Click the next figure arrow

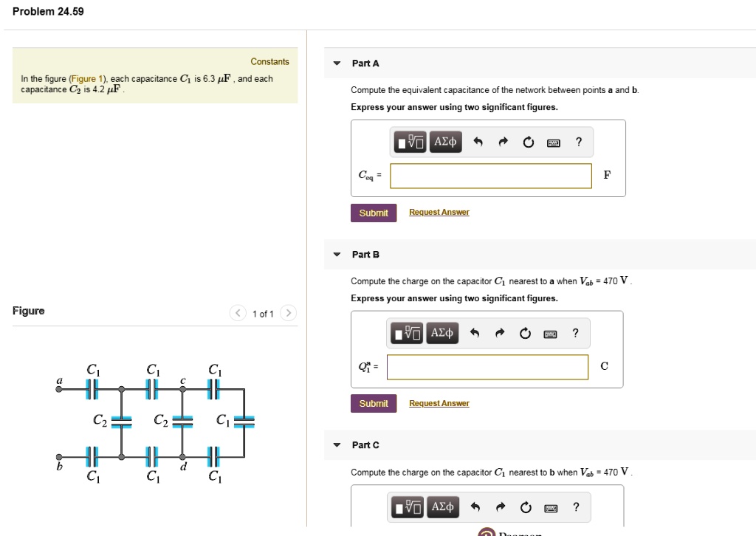(x=288, y=312)
